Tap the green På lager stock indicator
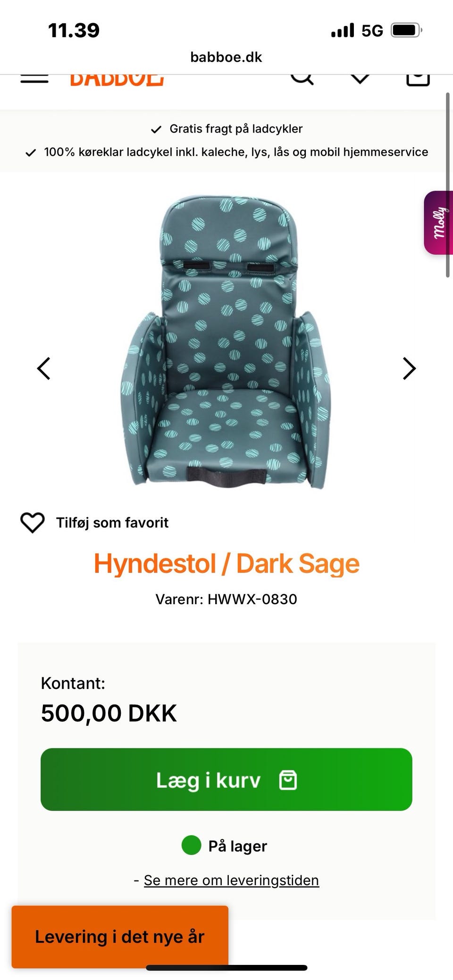 point(191,845)
